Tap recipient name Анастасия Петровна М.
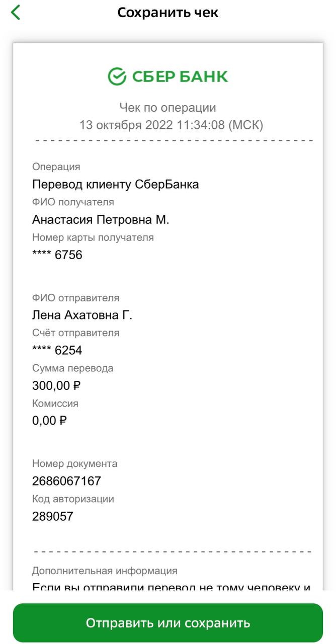 click(x=101, y=220)
